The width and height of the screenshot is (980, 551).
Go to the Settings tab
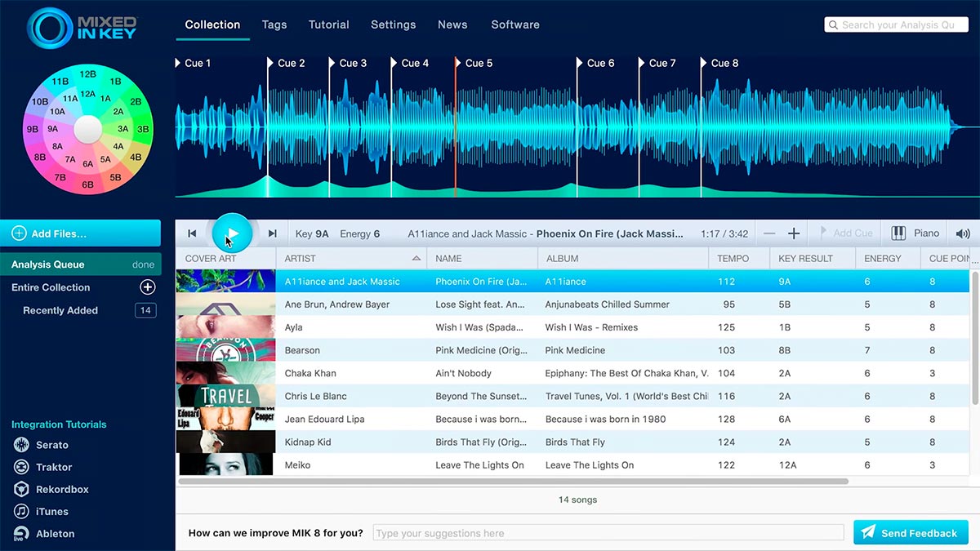tap(394, 24)
